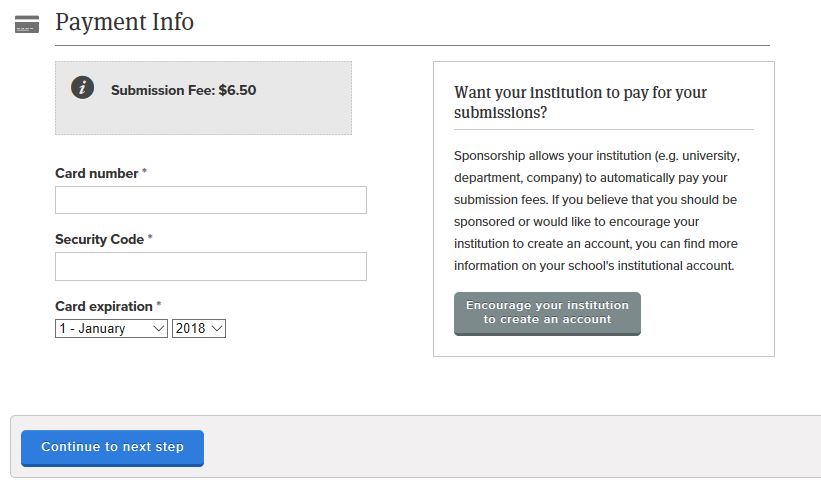Open the expiration year dropdown showing 2018
This screenshot has width=821, height=480.
point(198,329)
